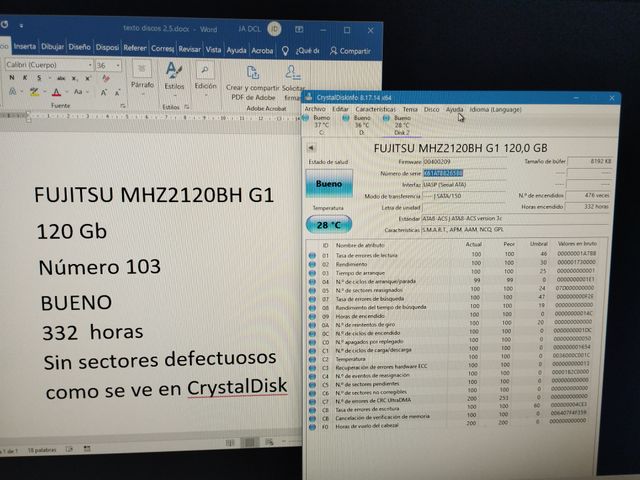Click redo/repeat icon in Word title bar
640x480 pixels.
(x=4, y=25)
